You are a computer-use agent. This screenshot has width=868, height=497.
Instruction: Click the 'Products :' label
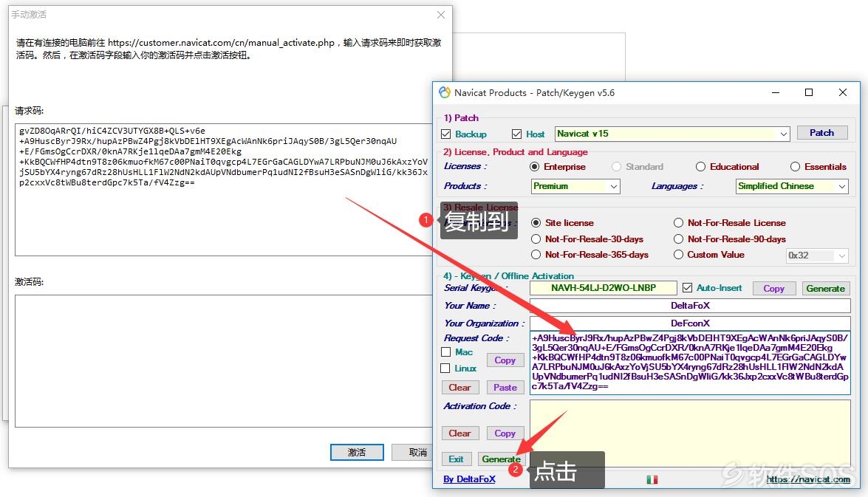coord(465,186)
